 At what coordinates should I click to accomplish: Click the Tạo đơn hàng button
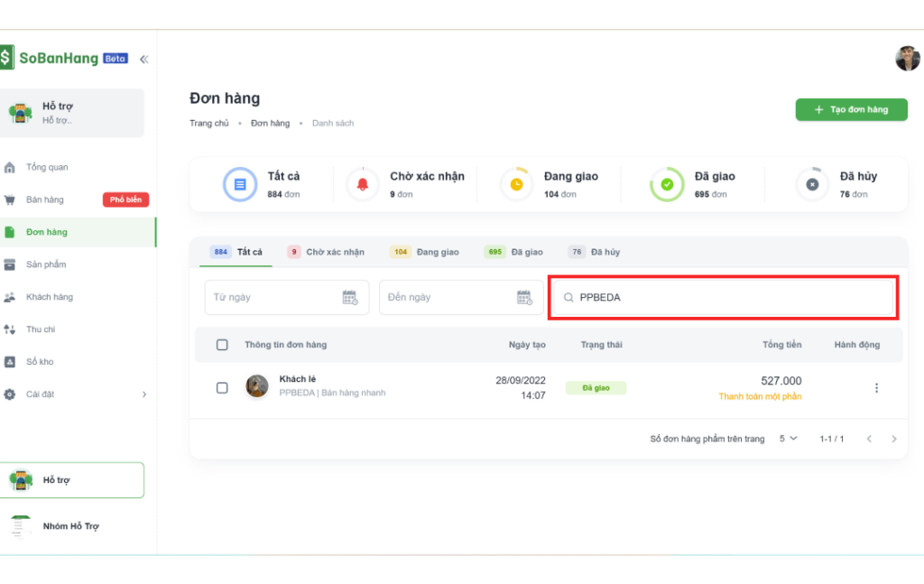pos(851,109)
